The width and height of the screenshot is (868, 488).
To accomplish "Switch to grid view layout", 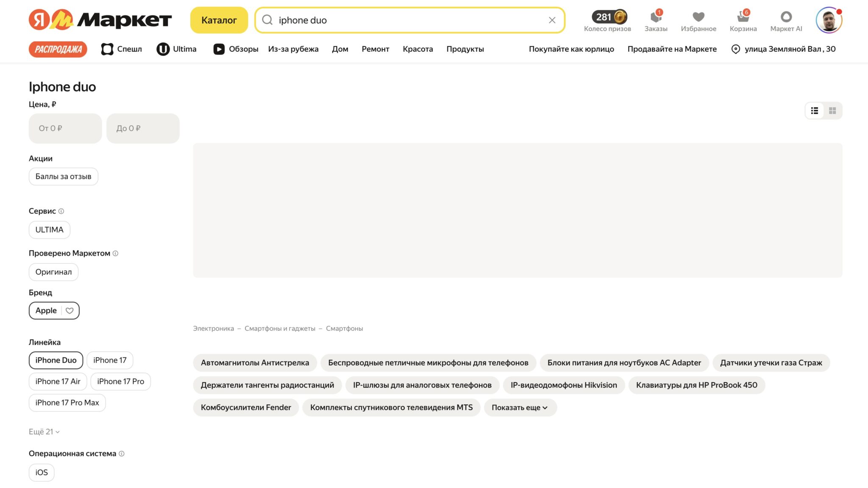I will pos(832,111).
